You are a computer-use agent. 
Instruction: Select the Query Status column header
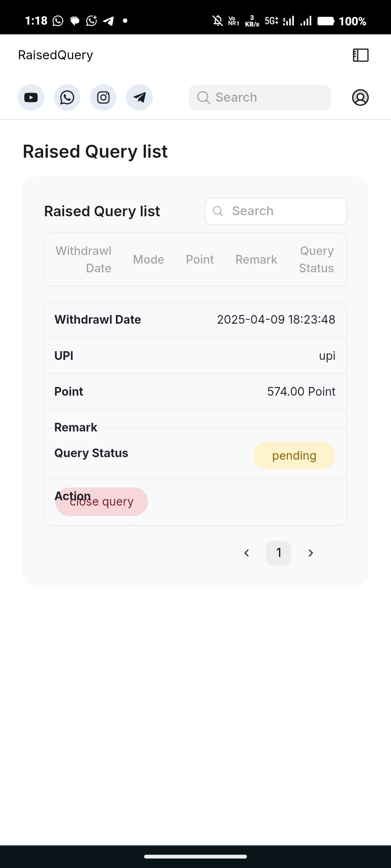pyautogui.click(x=316, y=260)
